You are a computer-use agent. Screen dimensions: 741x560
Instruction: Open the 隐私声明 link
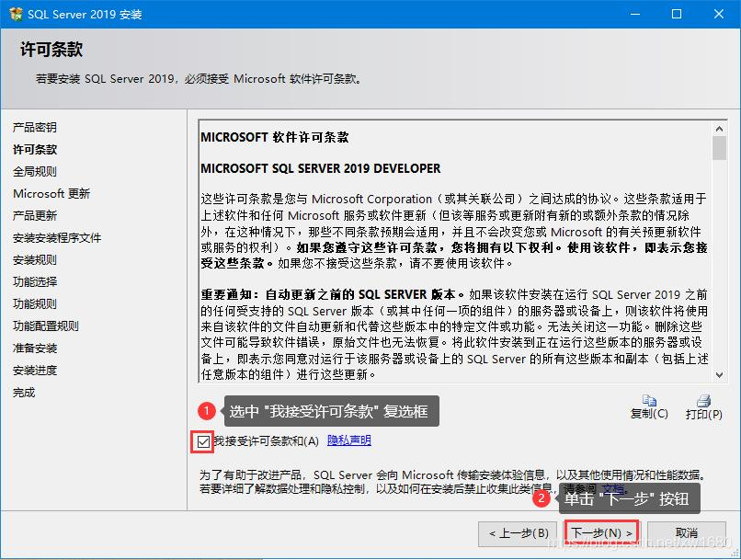pos(349,440)
